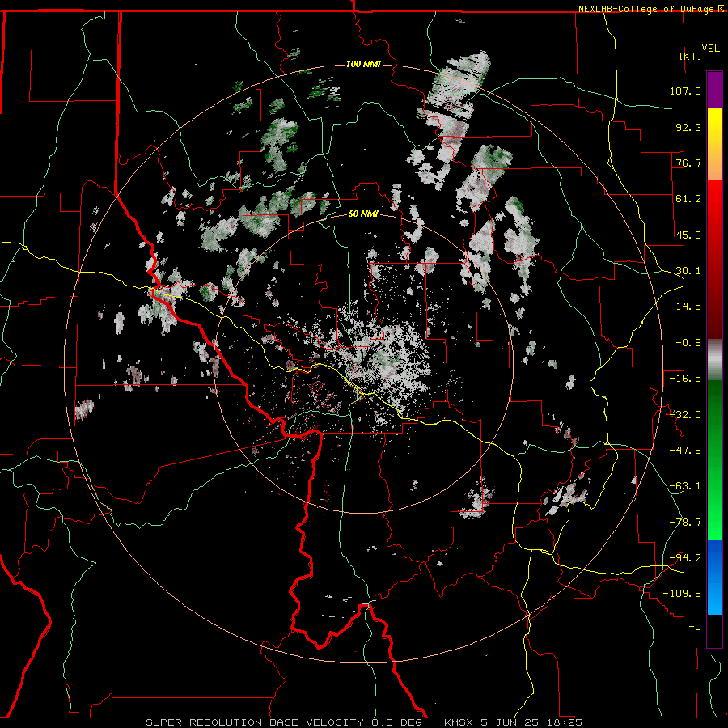
Task: Click the -94.2 velocity scale value
Action: coord(685,558)
